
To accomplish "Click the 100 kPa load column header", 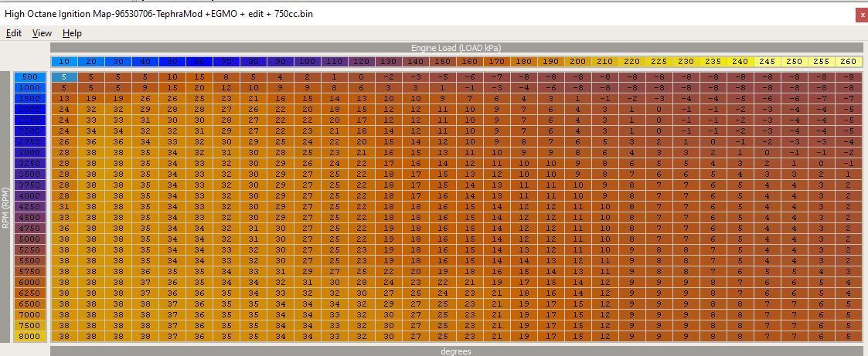I will (307, 62).
